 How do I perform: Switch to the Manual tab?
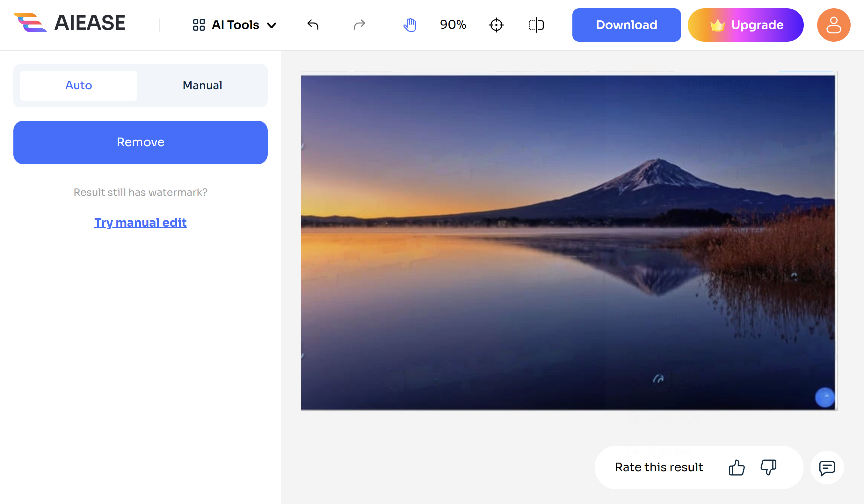(x=202, y=85)
